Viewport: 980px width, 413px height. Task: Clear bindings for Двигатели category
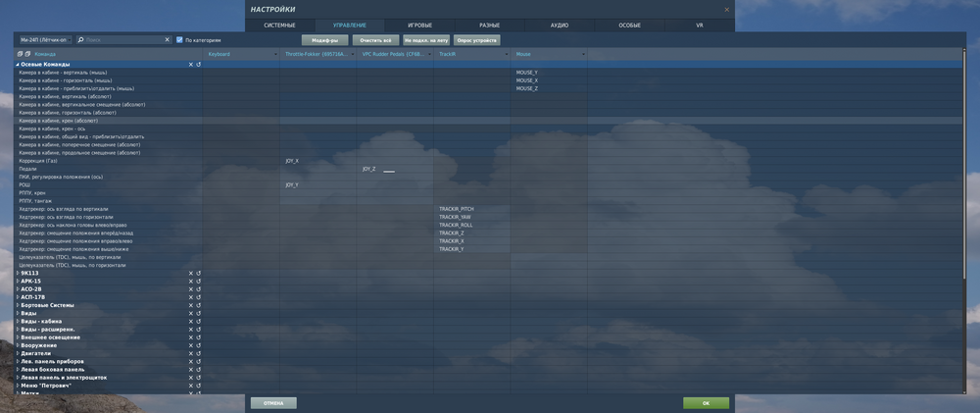tap(191, 353)
